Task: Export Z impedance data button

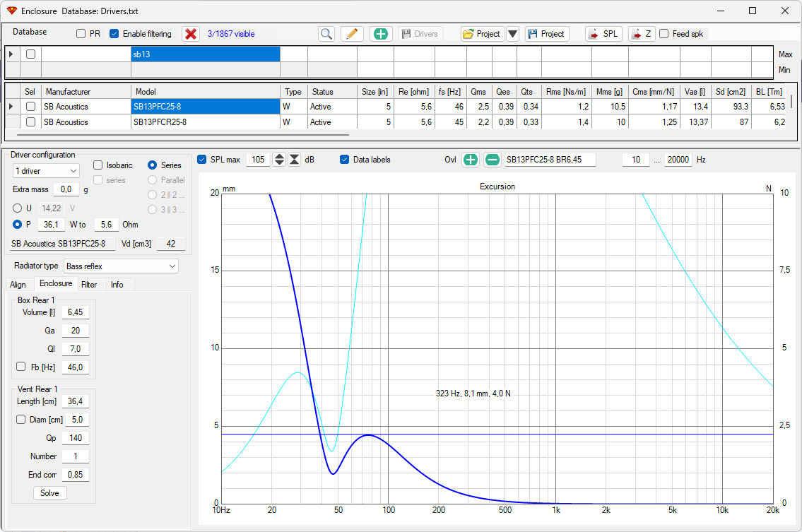Action: [642, 34]
